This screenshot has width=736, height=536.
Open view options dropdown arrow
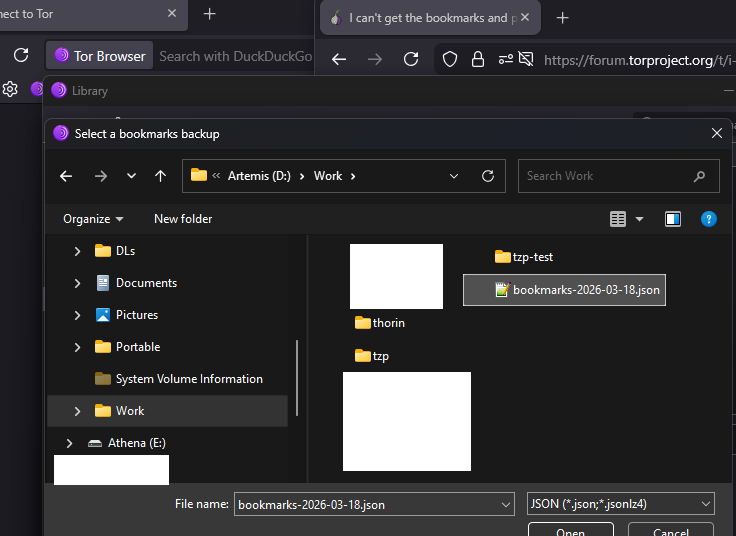point(639,219)
